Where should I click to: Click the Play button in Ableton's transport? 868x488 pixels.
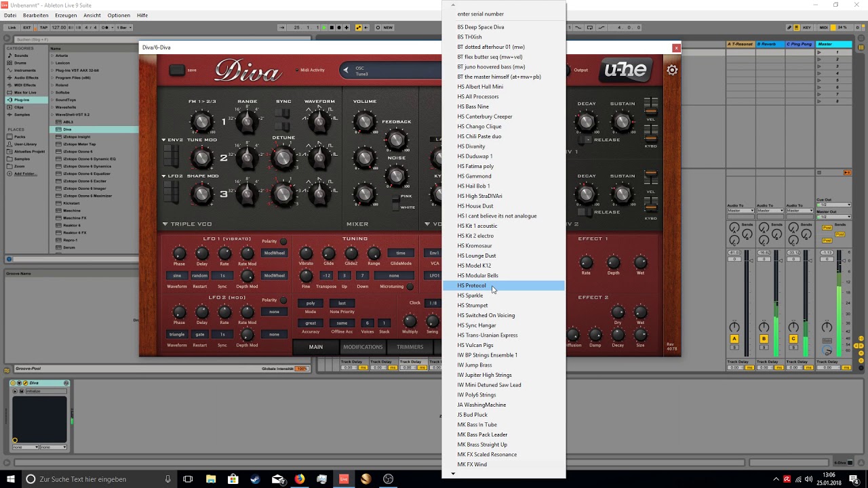click(324, 27)
